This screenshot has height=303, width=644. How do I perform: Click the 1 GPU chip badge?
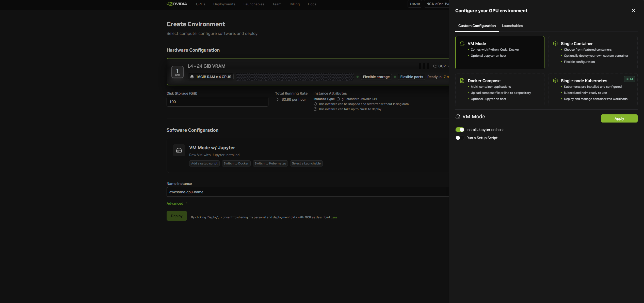pos(177,72)
